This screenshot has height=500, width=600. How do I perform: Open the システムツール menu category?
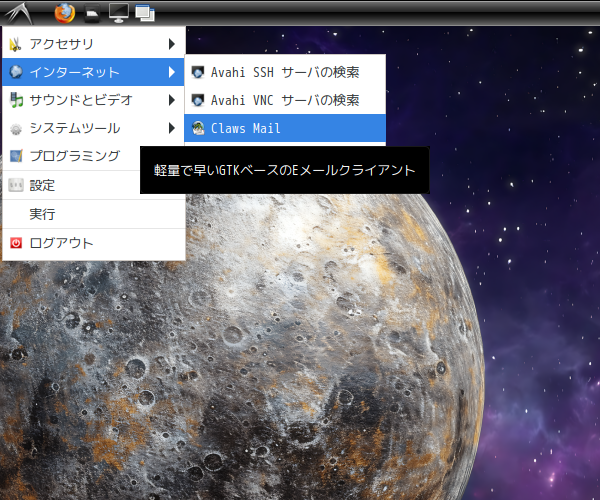click(93, 128)
